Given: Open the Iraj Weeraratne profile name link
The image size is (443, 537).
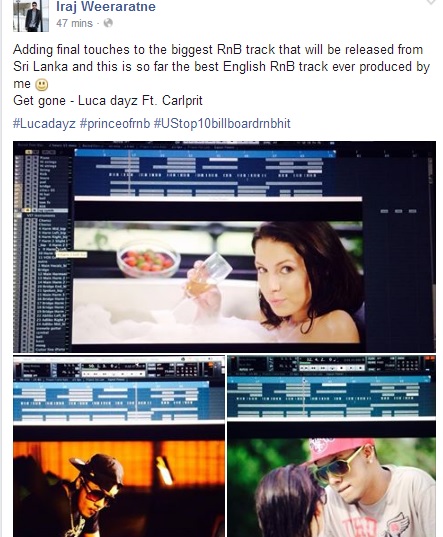Looking at the screenshot, I should pos(106,6).
